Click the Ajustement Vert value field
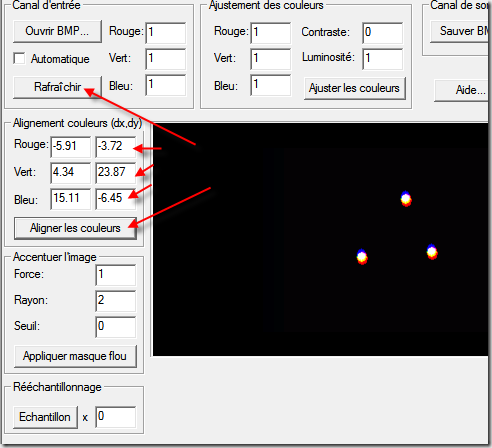This screenshot has height=448, width=492. 271,59
